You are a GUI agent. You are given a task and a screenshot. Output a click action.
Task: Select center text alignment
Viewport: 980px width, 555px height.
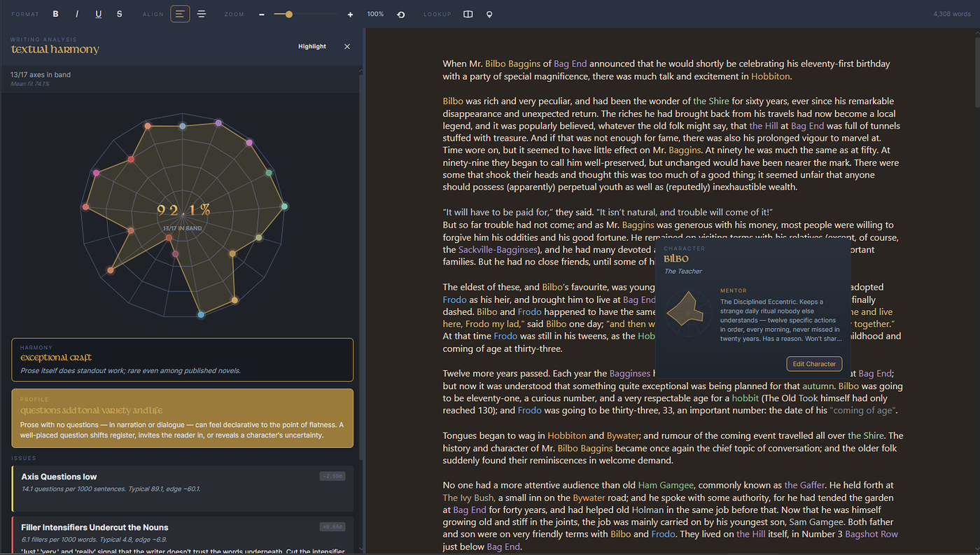(202, 14)
